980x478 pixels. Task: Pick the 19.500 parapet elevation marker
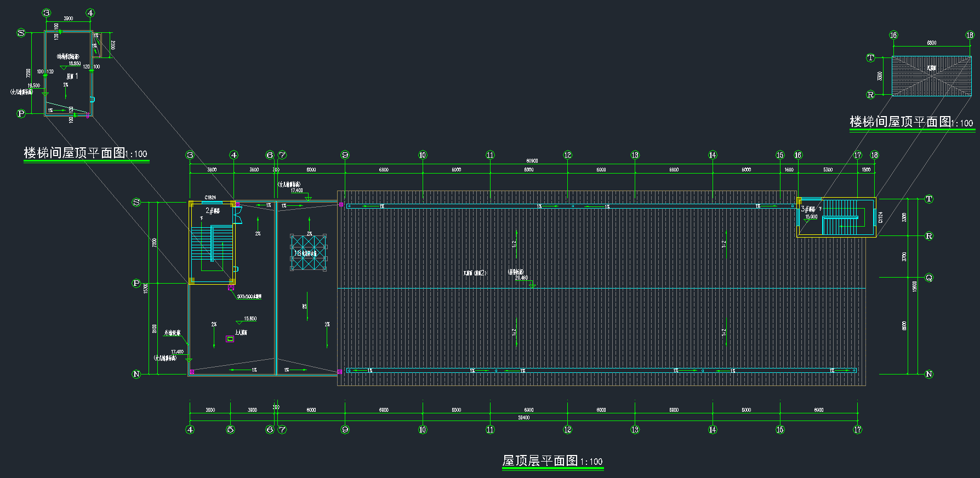pos(34,86)
